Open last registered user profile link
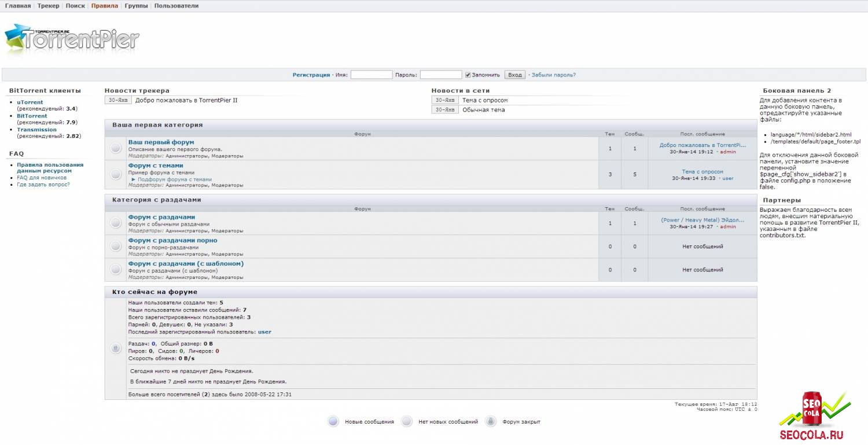The height and width of the screenshot is (445, 868). [x=264, y=332]
